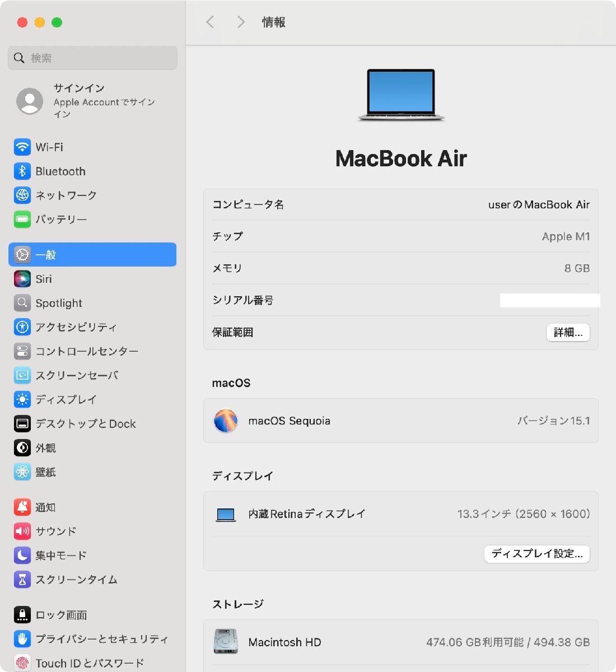Click the MacBook Air heading text

point(401,158)
